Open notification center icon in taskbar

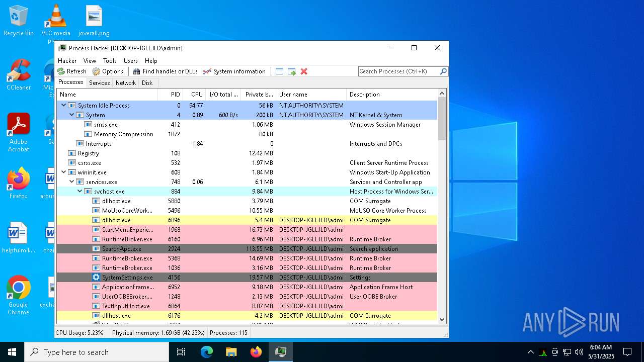627,352
